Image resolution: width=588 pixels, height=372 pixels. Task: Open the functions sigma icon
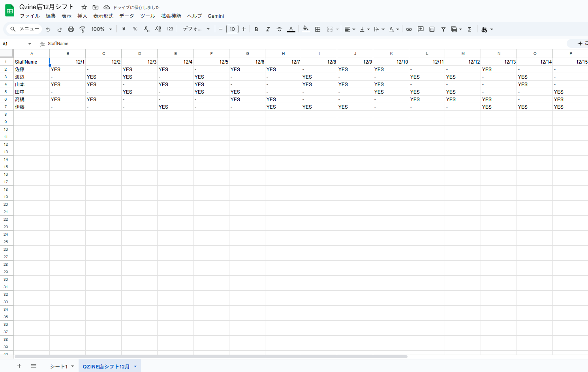[x=470, y=29]
